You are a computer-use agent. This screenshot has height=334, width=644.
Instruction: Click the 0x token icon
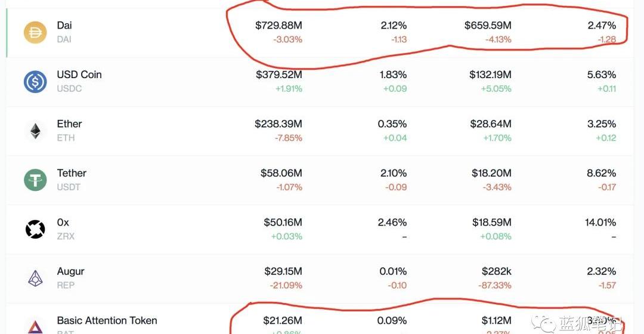(35, 230)
